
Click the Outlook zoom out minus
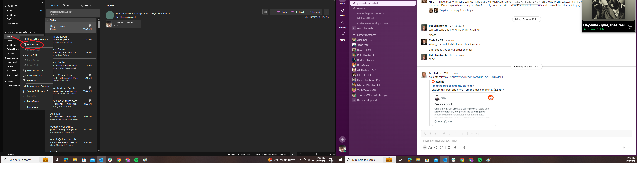click(306, 154)
